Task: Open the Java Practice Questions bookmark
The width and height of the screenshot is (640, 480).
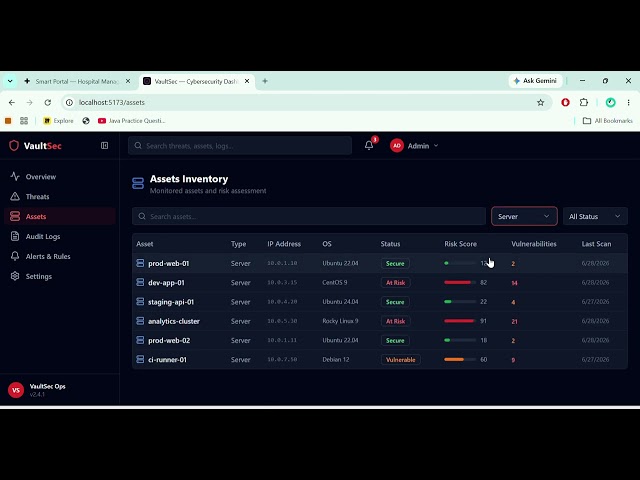Action: point(131,121)
